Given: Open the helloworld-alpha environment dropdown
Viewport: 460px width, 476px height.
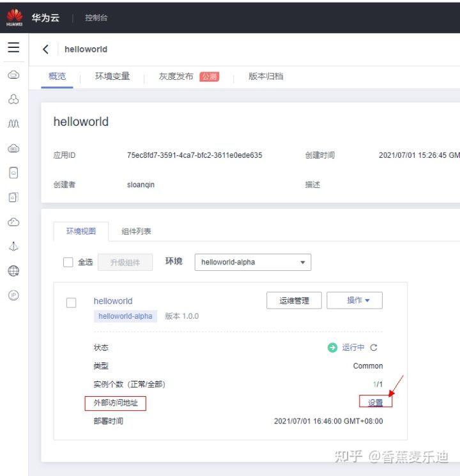Looking at the screenshot, I should click(x=253, y=262).
